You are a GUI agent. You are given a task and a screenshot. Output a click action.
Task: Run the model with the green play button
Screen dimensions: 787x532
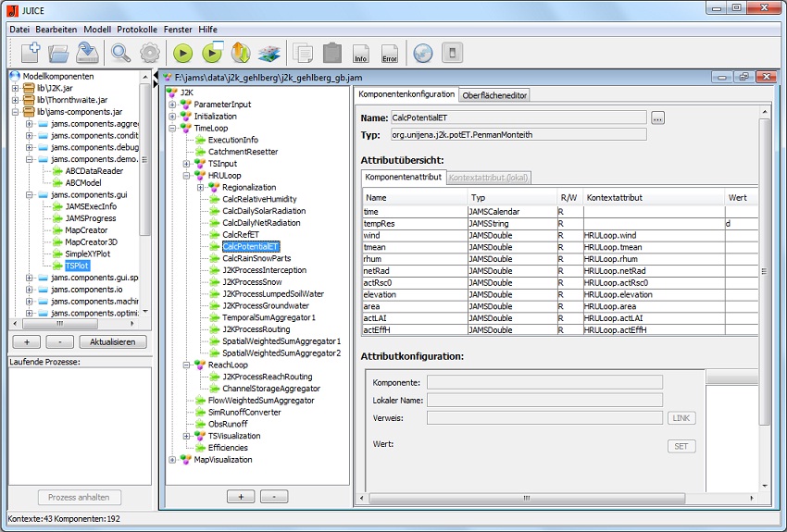click(x=182, y=53)
